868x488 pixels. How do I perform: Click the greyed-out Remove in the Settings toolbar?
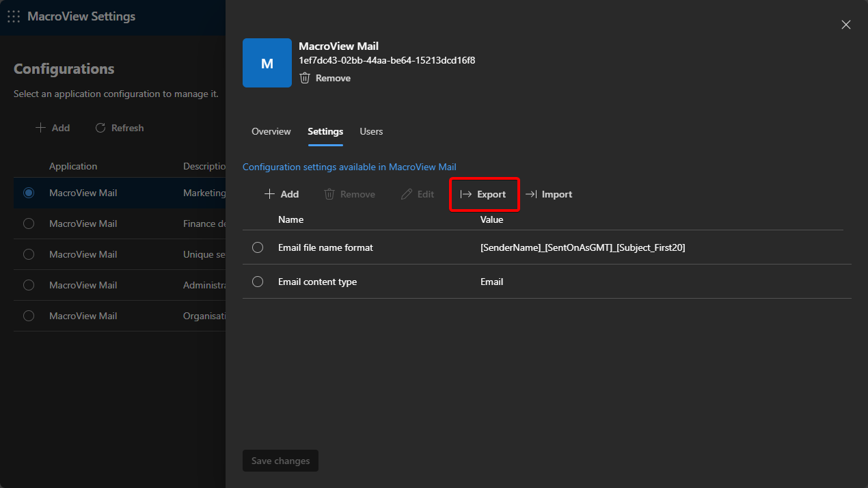349,194
